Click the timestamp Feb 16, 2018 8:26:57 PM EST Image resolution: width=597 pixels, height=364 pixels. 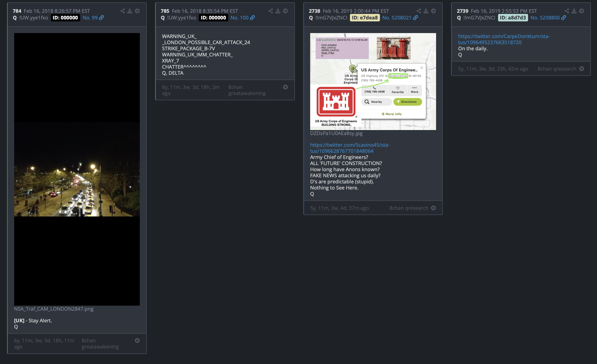click(57, 11)
